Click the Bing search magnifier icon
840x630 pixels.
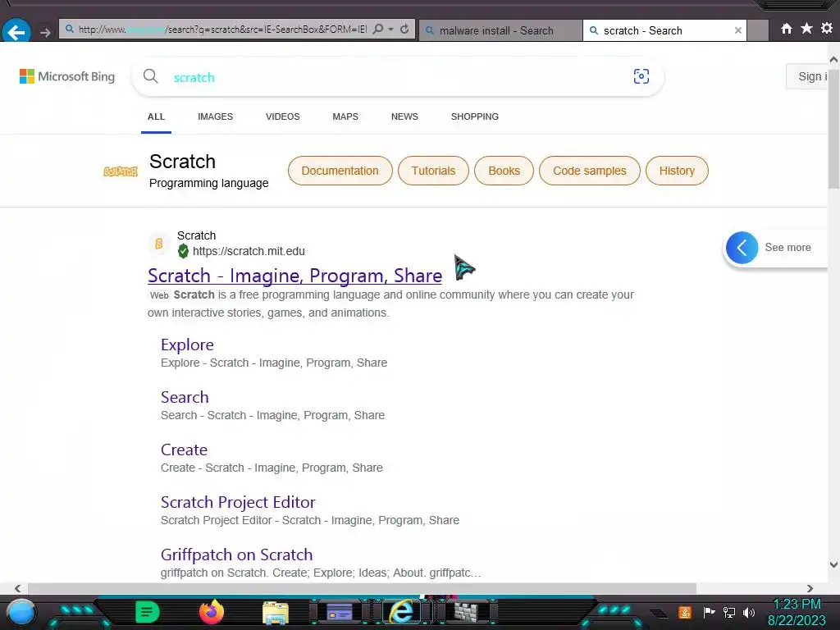click(151, 76)
